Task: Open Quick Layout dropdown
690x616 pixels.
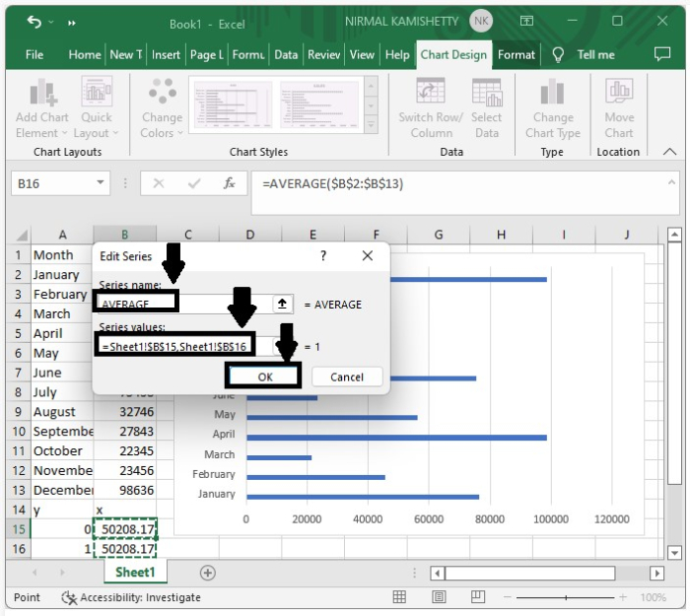Action: pyautogui.click(x=97, y=108)
